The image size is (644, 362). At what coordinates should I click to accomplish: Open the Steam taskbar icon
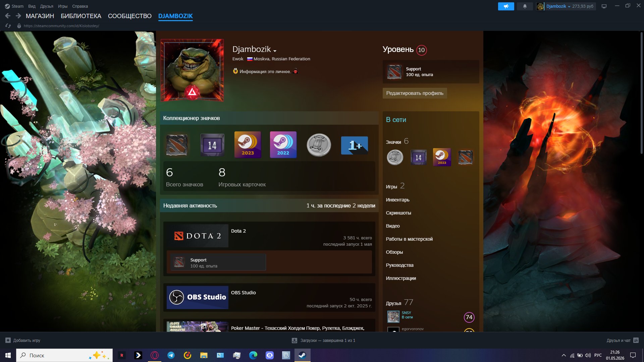coord(302,355)
